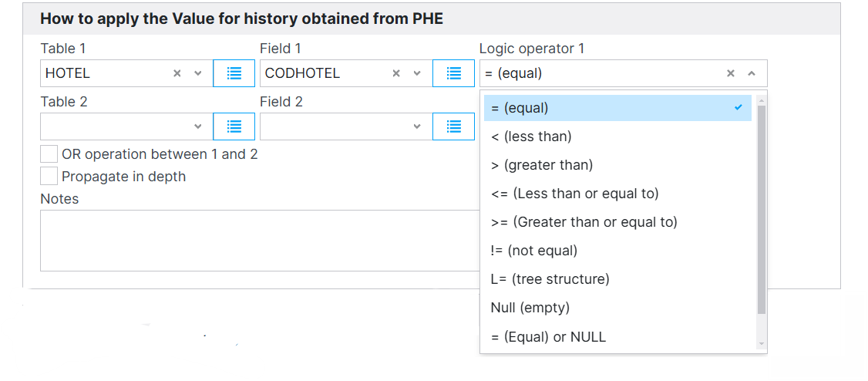
Task: Collapse the Logic operator 1 dropdown arrow
Action: [751, 73]
